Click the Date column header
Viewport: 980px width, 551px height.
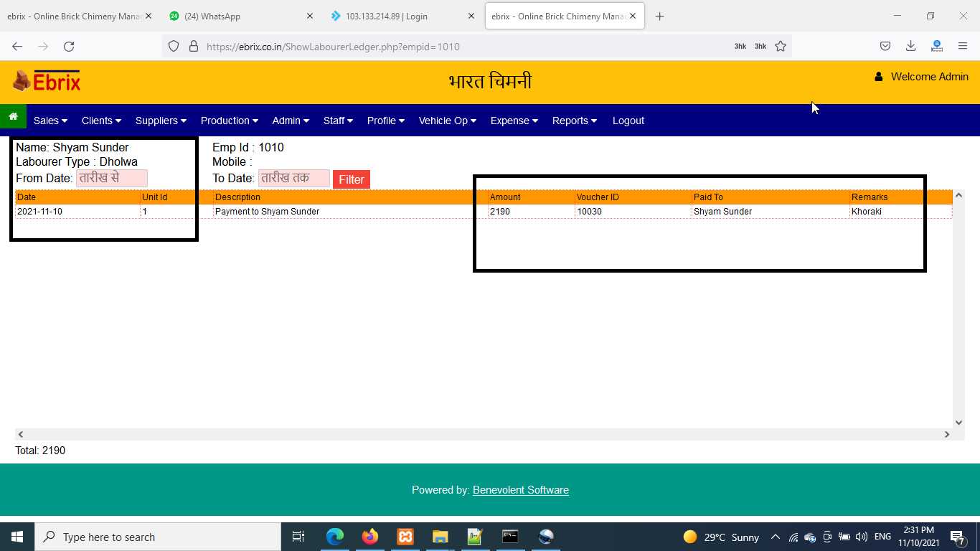coord(77,197)
